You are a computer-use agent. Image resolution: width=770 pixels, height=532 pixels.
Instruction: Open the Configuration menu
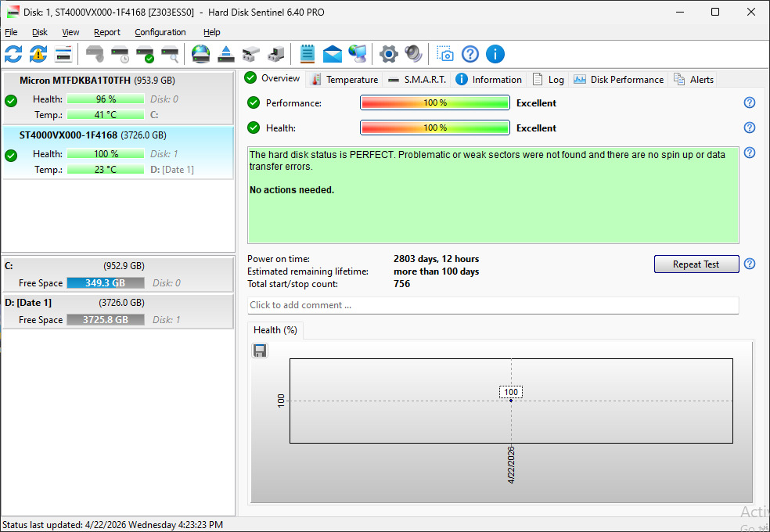pos(160,32)
